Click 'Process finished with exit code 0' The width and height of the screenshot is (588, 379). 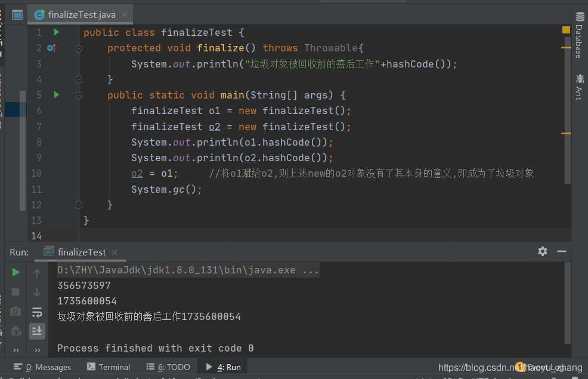click(156, 348)
